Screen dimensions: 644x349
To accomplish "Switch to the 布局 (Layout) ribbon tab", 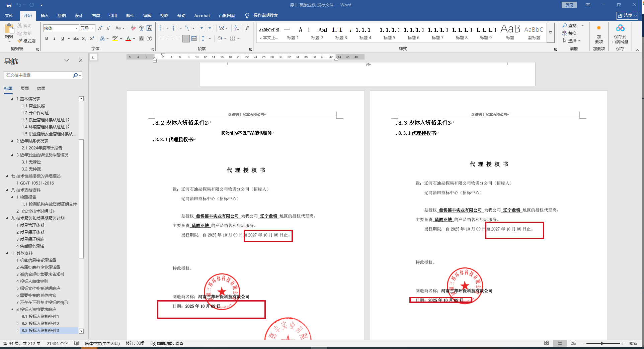I will [x=96, y=15].
